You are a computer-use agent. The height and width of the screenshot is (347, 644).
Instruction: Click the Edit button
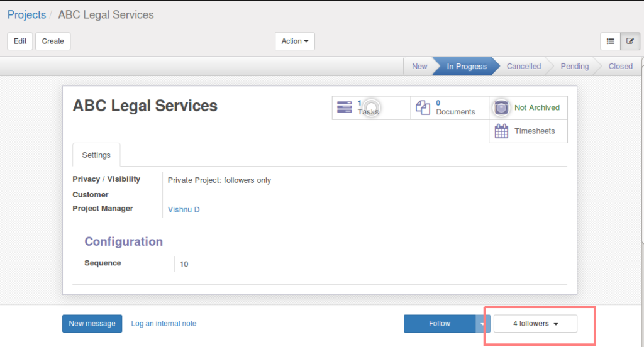pyautogui.click(x=20, y=41)
